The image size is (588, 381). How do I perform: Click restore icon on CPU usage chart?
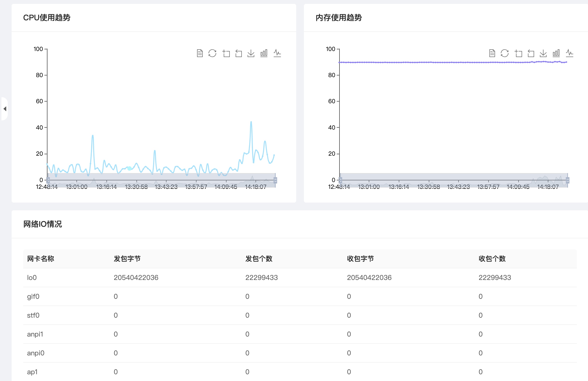pyautogui.click(x=212, y=53)
